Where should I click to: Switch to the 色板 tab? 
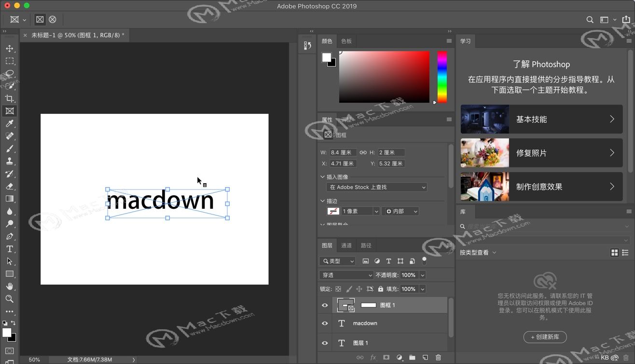click(346, 41)
